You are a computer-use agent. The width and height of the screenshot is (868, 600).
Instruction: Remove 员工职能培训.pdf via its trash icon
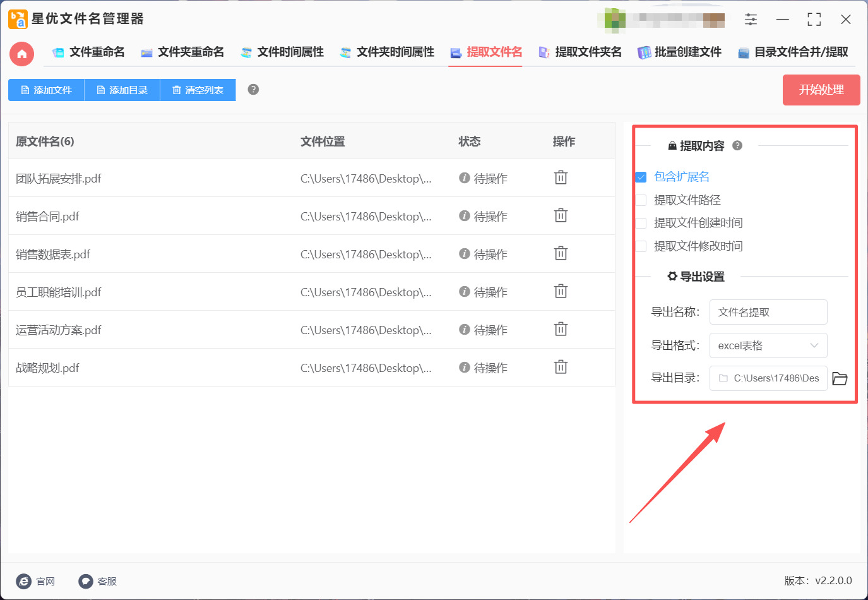tap(561, 291)
